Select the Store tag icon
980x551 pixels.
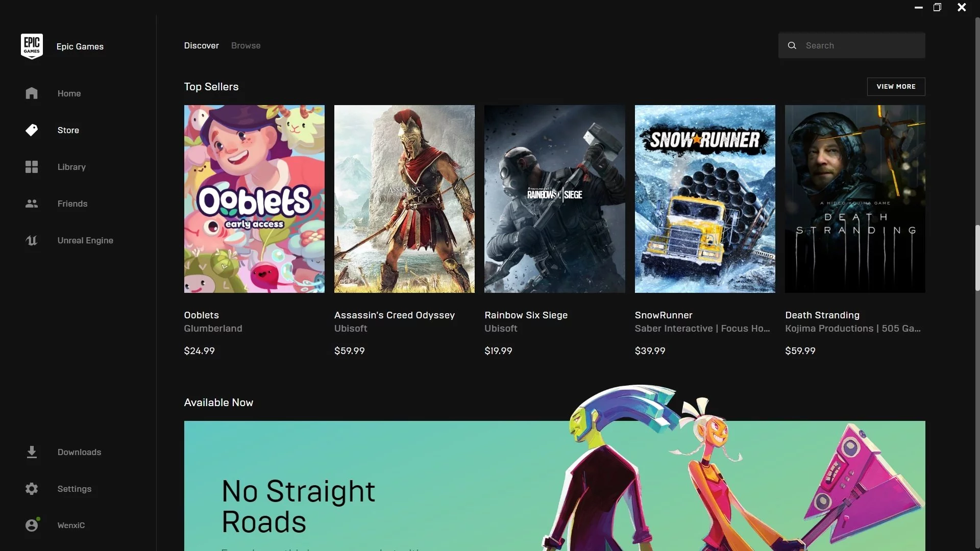click(x=32, y=130)
